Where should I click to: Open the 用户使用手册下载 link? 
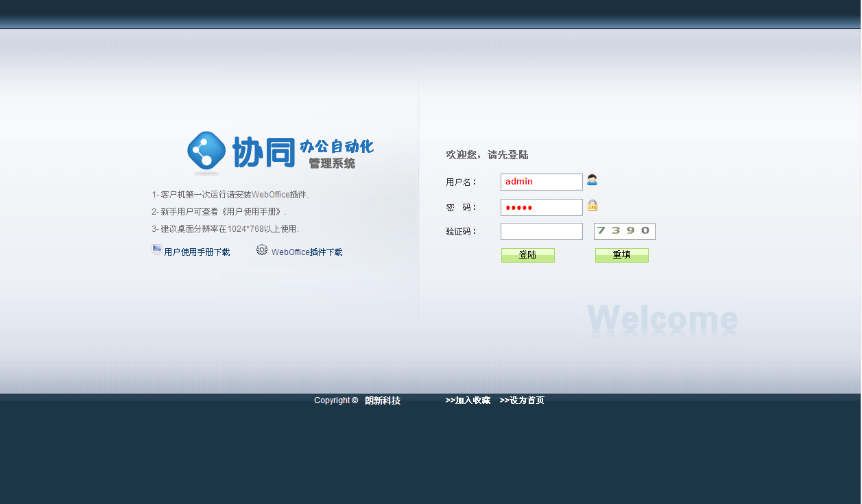coord(197,252)
